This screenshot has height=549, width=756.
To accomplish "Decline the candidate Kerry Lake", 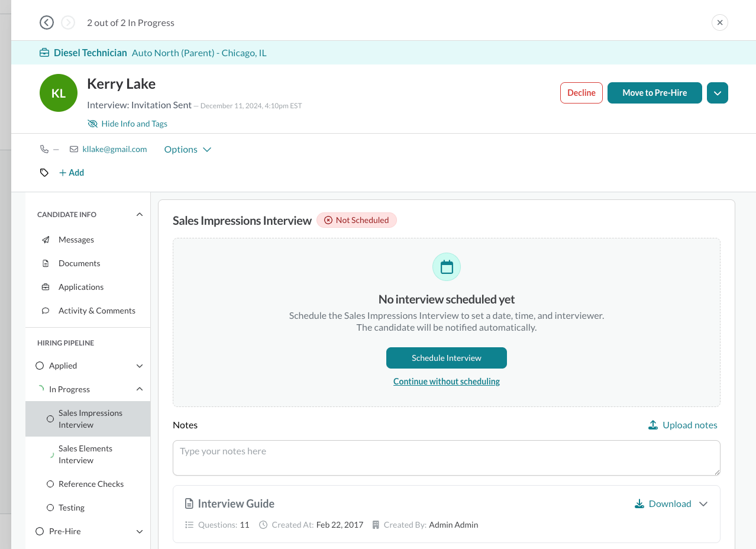I will [x=581, y=93].
